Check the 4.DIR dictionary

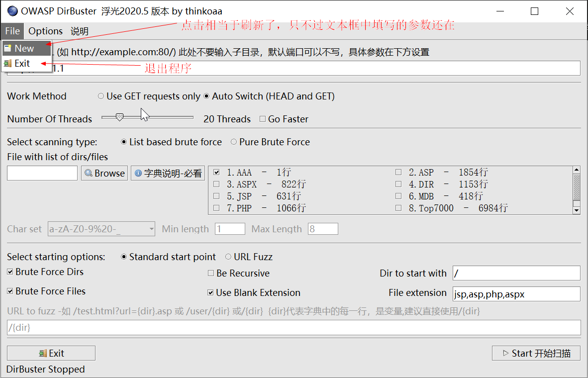(398, 184)
